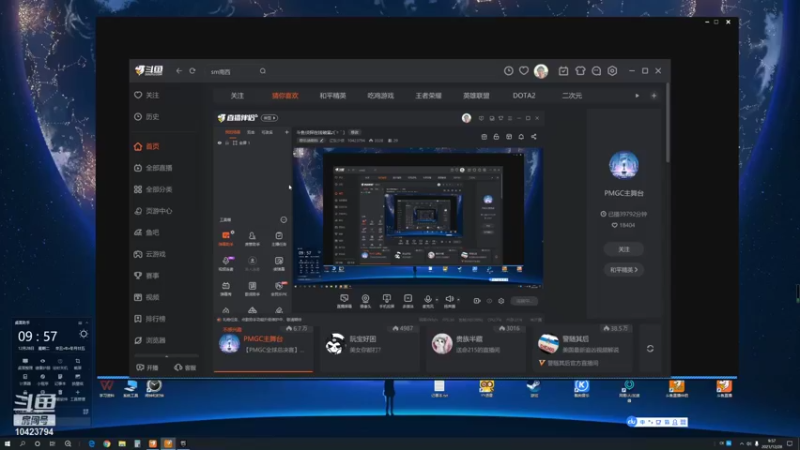The image size is (800, 450).
Task: Click the search box containing sm南西
Action: [232, 71]
